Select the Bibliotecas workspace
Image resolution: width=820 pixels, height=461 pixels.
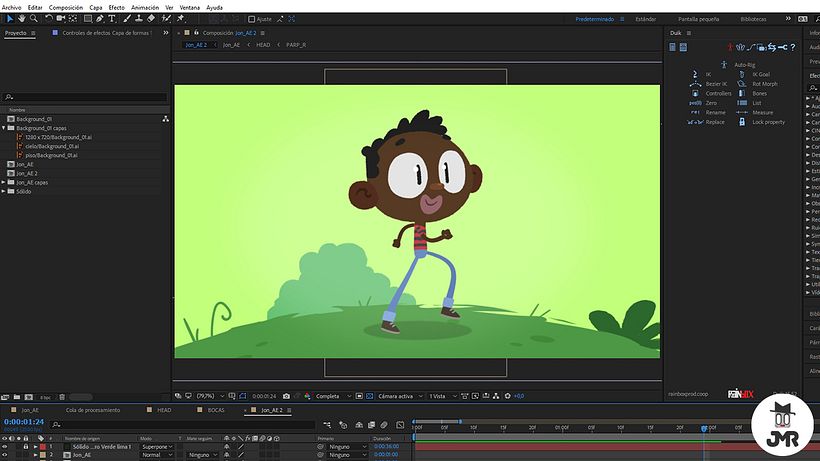coord(753,19)
